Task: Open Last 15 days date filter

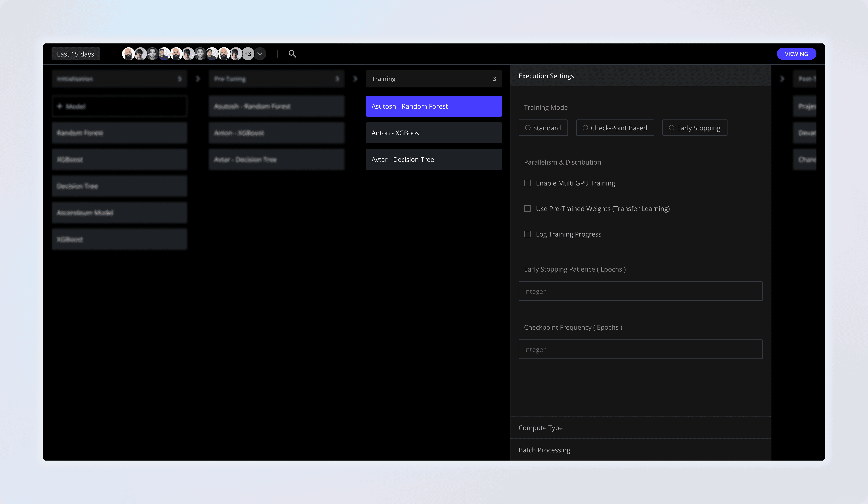Action: click(x=75, y=54)
